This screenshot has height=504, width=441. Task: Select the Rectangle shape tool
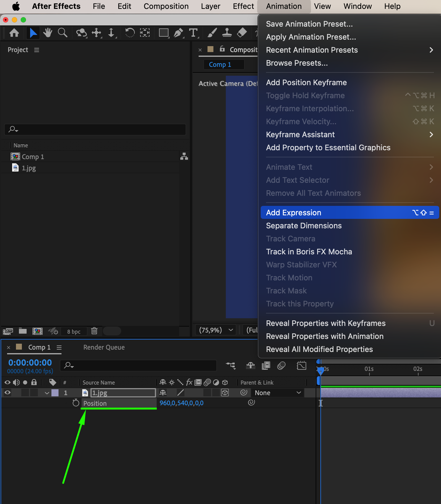pos(163,33)
